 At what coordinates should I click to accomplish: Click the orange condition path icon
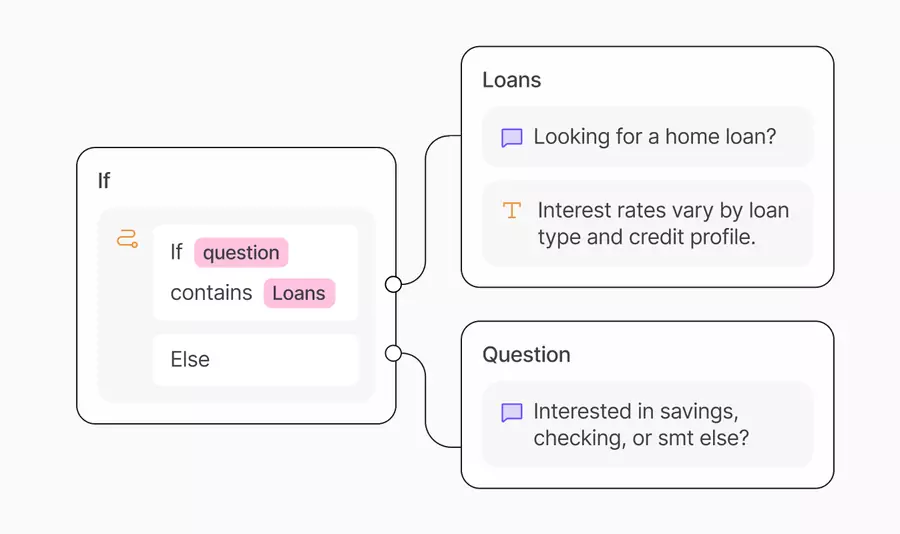[127, 239]
